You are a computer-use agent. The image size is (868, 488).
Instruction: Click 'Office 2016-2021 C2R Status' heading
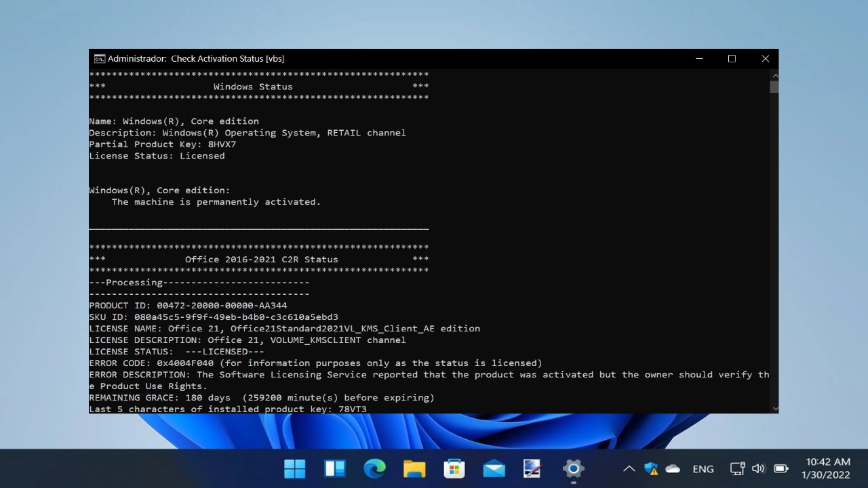(262, 260)
